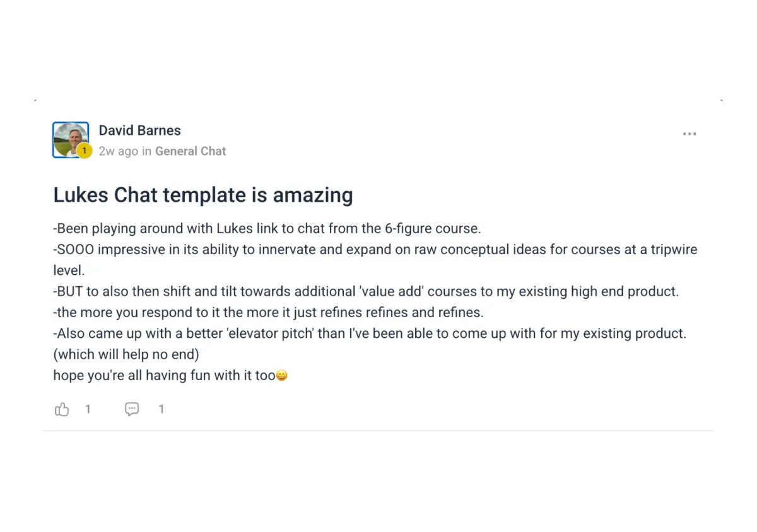This screenshot has width=757, height=532.
Task: View the comment count beside speech bubble
Action: (x=161, y=409)
